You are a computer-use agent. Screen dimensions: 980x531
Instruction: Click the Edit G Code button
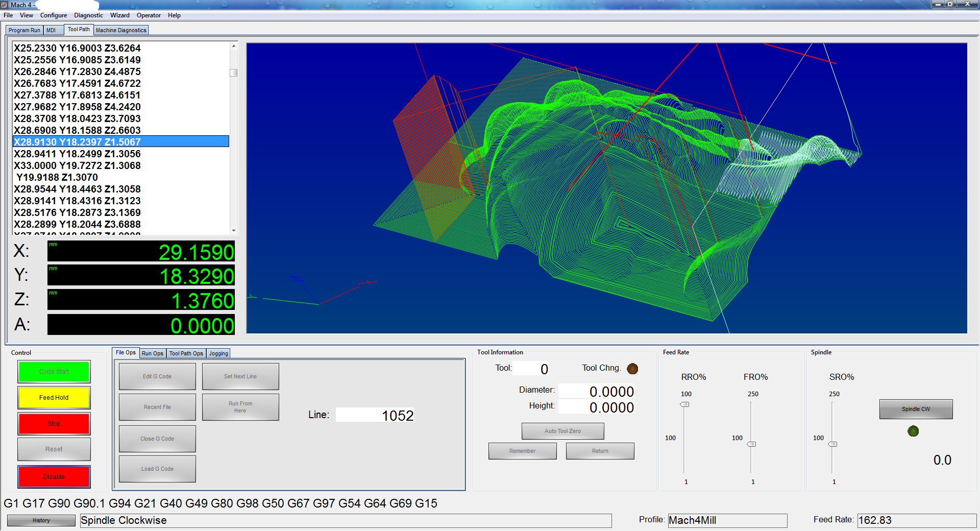pyautogui.click(x=157, y=376)
